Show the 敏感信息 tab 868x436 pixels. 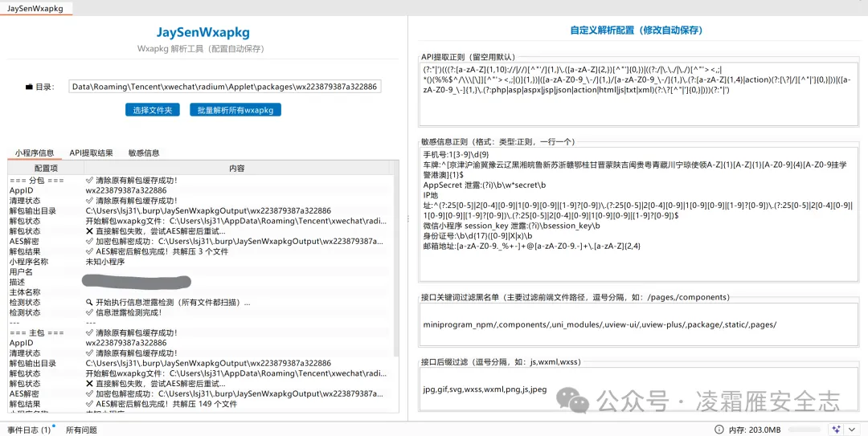pos(144,153)
